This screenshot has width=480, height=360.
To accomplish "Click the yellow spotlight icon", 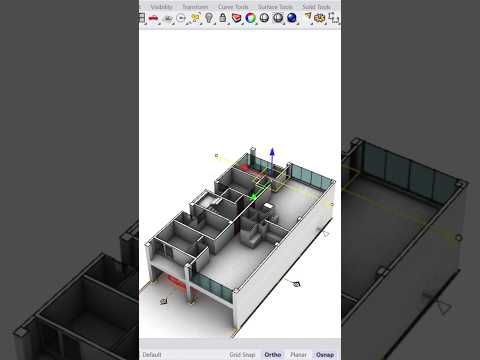I will click(308, 17).
